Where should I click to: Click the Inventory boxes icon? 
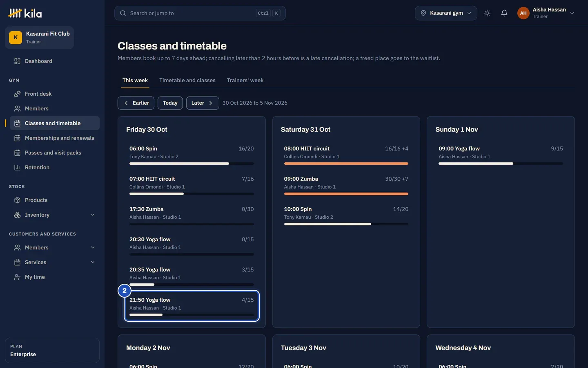(x=17, y=215)
